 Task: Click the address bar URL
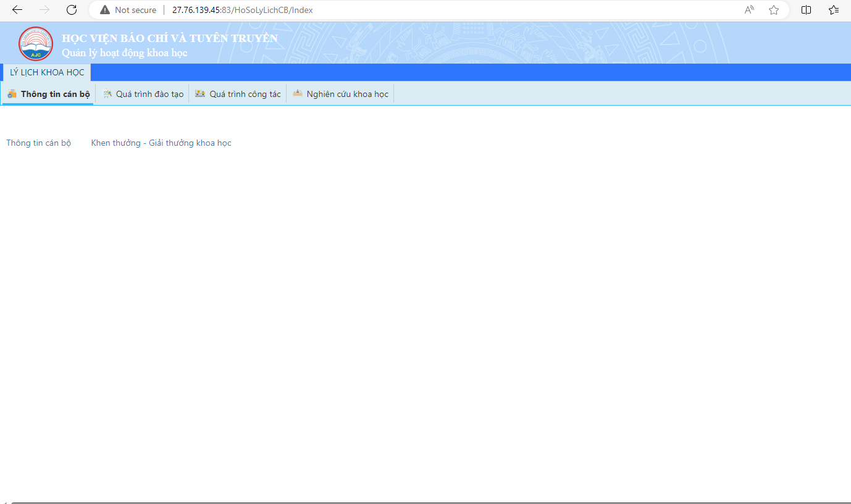click(x=242, y=10)
